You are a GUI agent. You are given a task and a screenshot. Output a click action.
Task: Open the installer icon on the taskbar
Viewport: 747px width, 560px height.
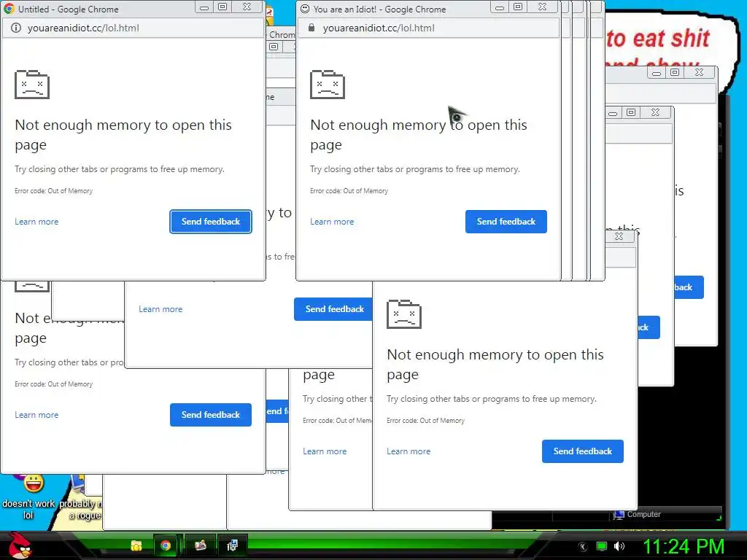[x=232, y=545]
